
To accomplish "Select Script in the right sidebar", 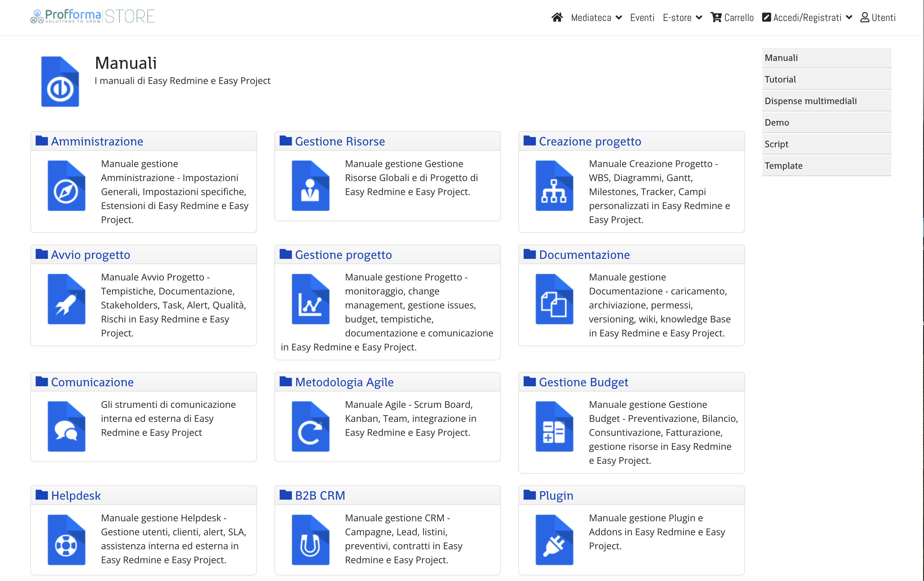I will coord(827,144).
